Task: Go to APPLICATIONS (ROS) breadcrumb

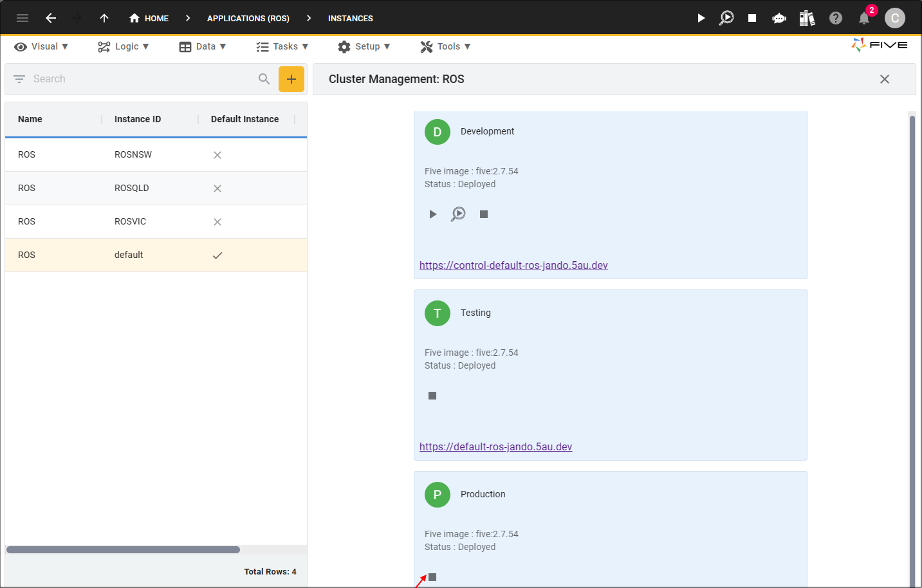Action: (x=248, y=18)
